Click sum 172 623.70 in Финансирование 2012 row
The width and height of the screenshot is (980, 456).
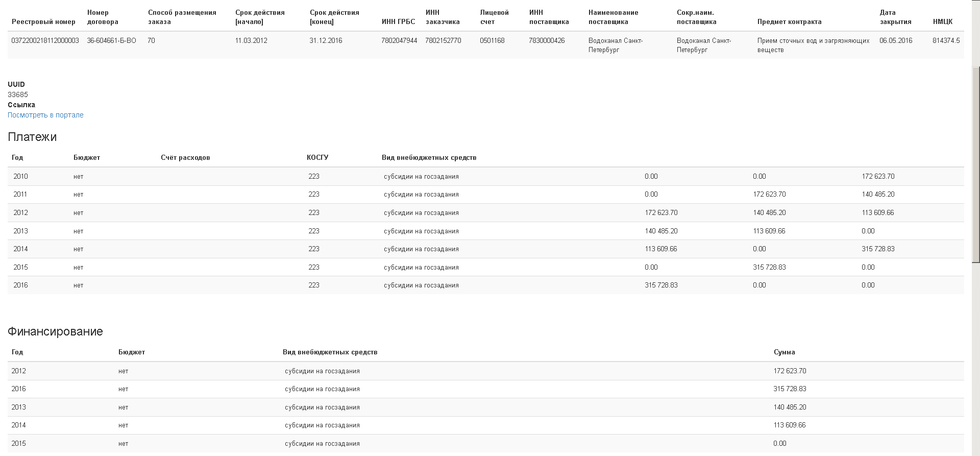click(790, 371)
